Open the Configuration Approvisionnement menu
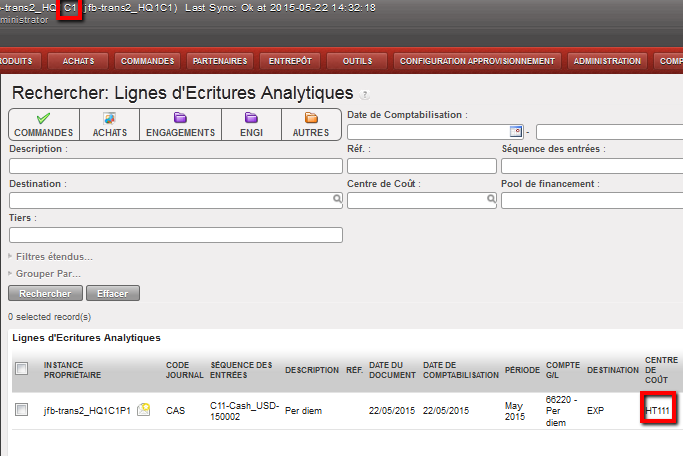The width and height of the screenshot is (683, 456). (x=477, y=61)
